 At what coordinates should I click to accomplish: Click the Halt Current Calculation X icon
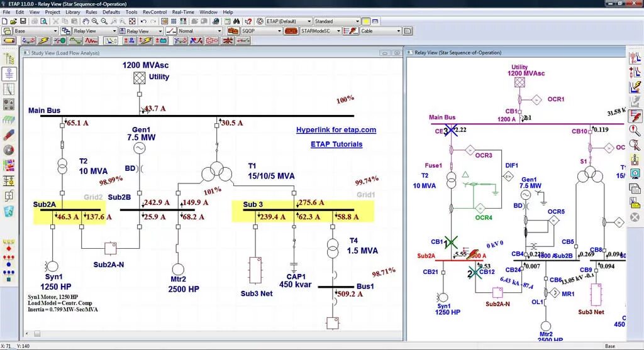pos(635,217)
